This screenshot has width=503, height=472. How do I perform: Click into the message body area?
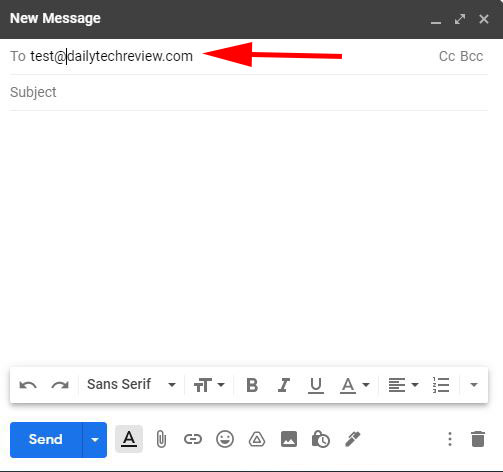[x=249, y=237]
